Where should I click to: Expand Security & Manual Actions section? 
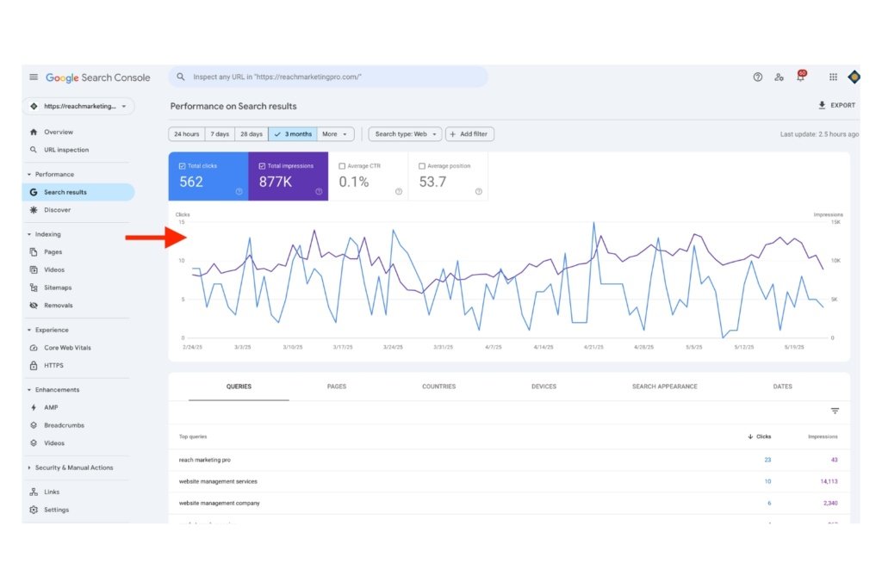click(x=29, y=467)
